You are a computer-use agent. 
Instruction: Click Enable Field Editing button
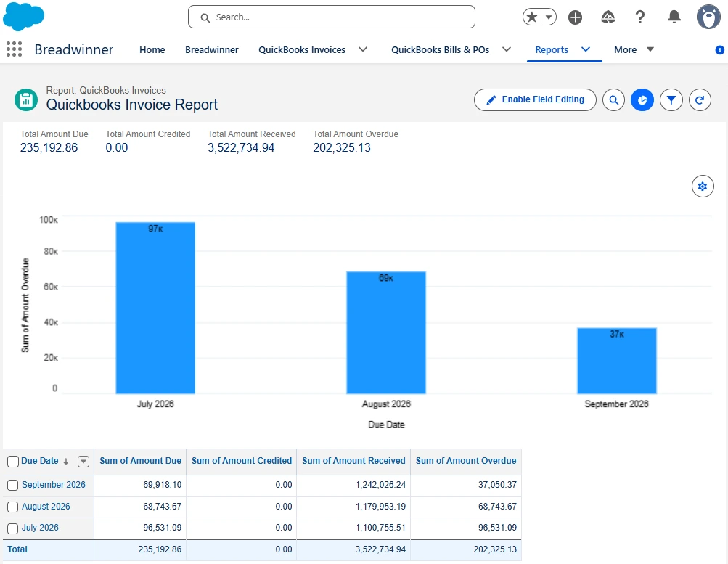click(x=535, y=99)
